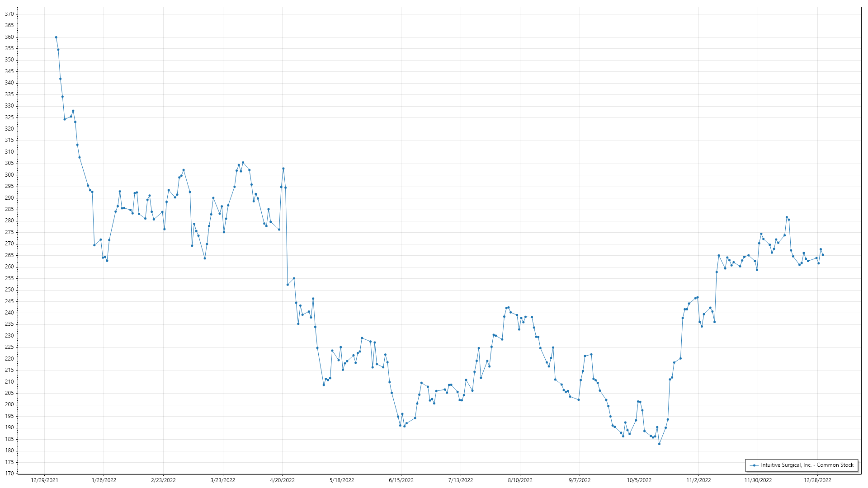Click the 8/10/2022 x-axis date label

pyautogui.click(x=520, y=480)
